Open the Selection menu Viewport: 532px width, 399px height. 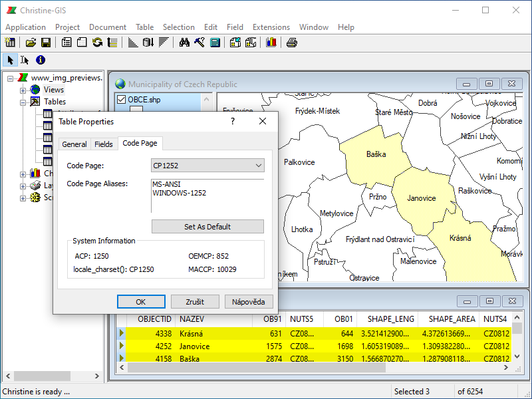click(x=178, y=27)
